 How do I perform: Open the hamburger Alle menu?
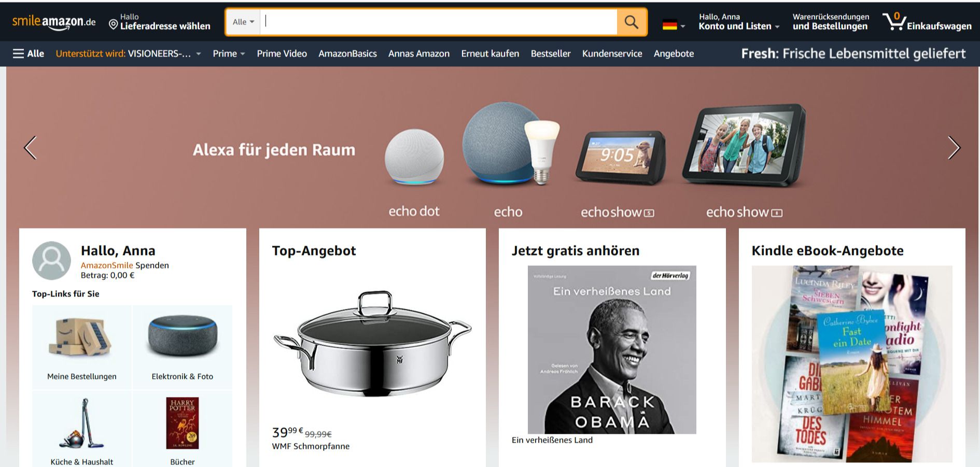(29, 53)
